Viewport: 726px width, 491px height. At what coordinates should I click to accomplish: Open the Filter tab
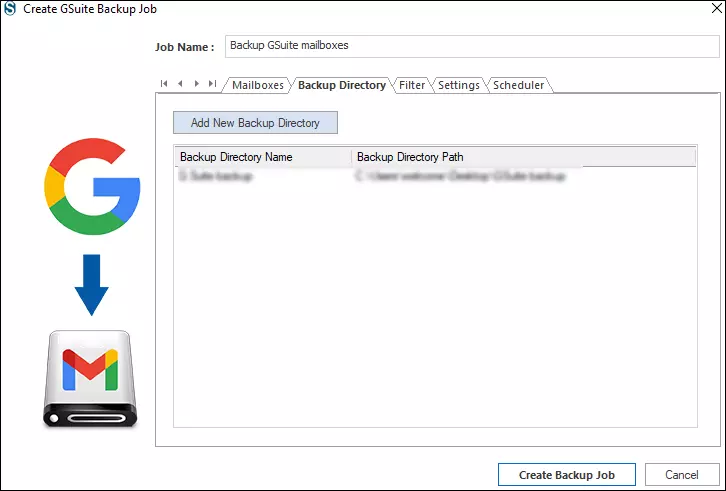tap(412, 85)
